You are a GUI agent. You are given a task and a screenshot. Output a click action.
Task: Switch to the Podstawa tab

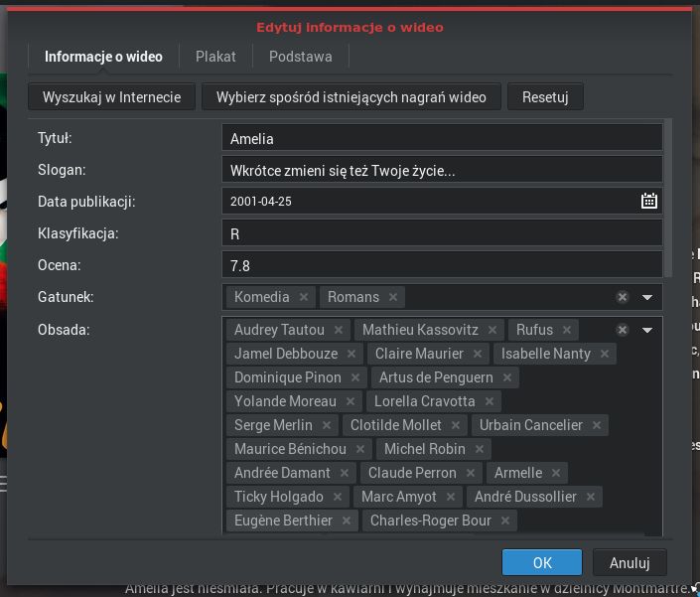(301, 57)
